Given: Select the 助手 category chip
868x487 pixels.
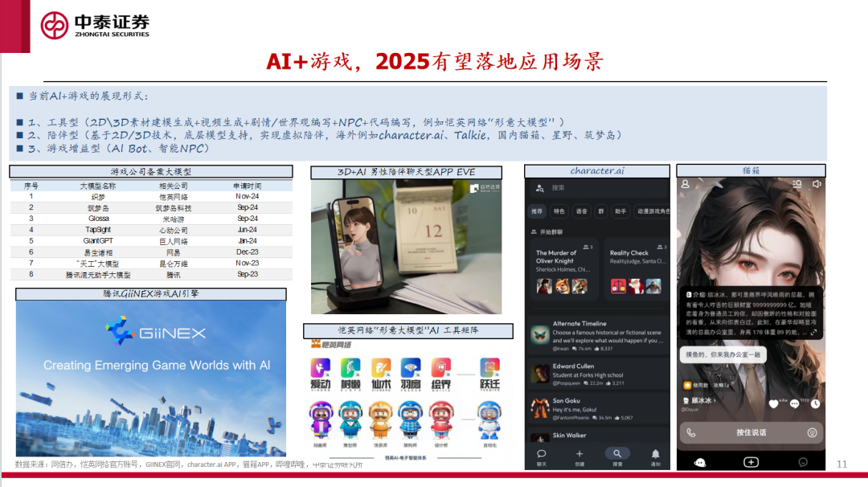Looking at the screenshot, I should click(x=620, y=211).
